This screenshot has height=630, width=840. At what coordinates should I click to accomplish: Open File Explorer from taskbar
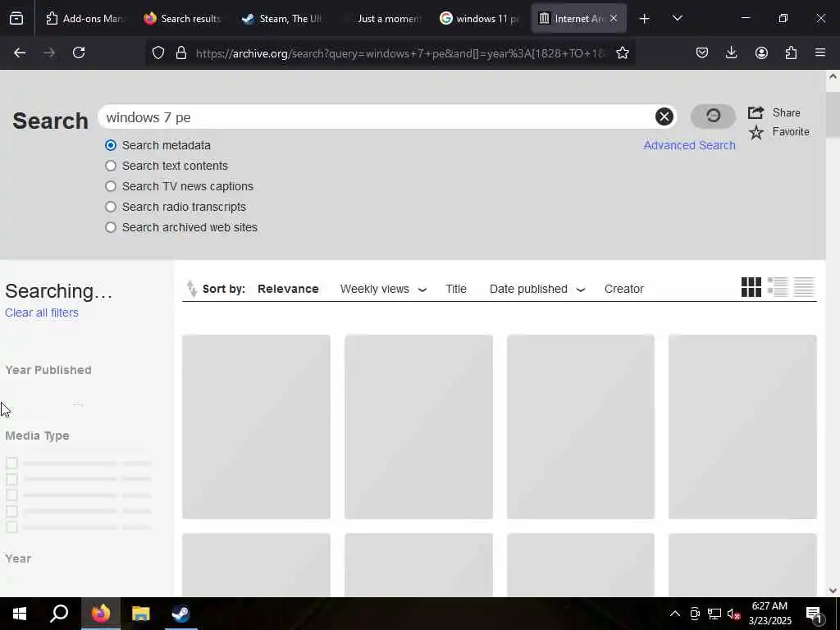141,614
